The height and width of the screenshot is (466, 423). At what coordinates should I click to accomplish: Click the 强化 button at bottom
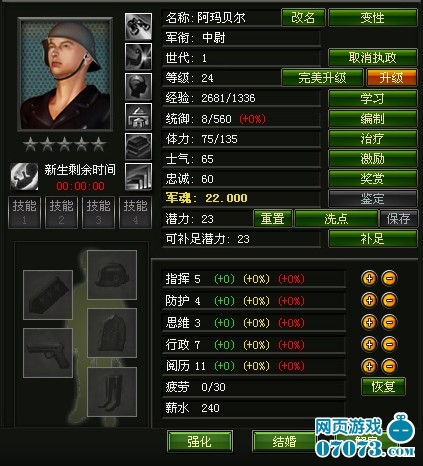pos(199,442)
